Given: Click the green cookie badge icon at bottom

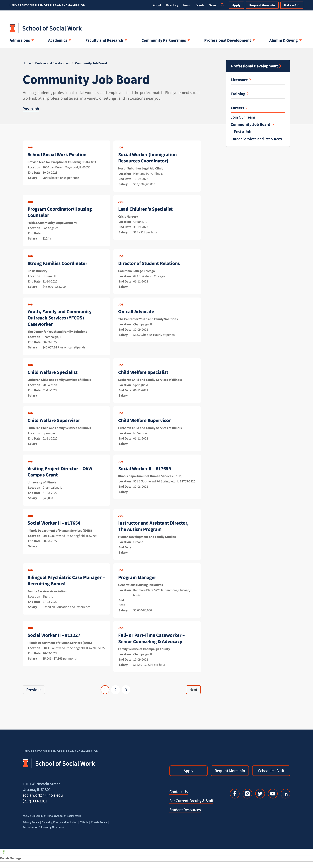Looking at the screenshot, I should 4,852.
